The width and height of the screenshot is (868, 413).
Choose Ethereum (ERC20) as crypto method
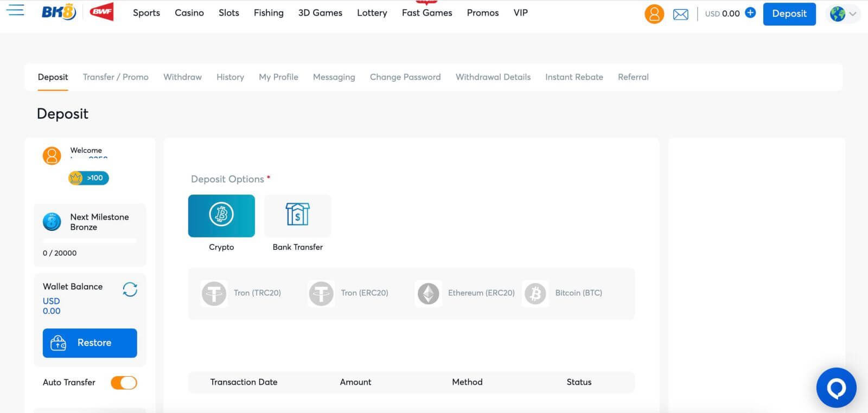tap(465, 293)
